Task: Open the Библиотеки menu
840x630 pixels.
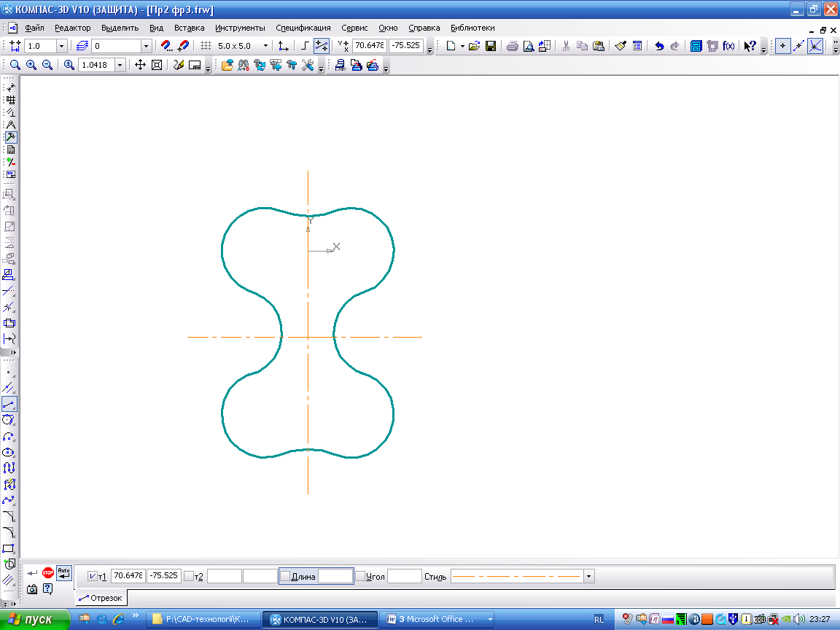Action: (x=472, y=28)
